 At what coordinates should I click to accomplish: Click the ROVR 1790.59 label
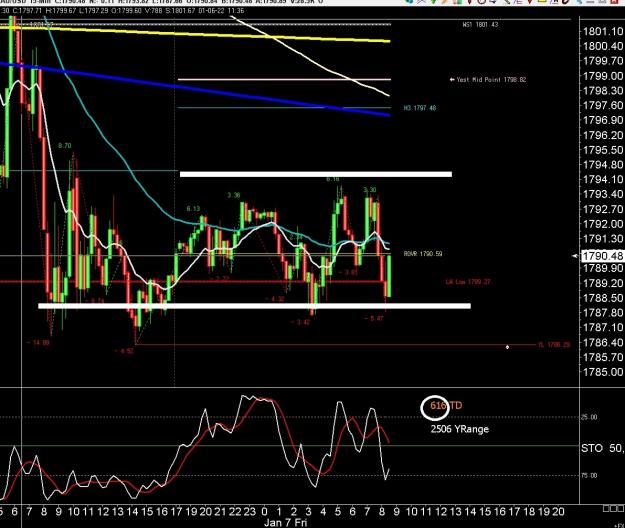coord(423,254)
